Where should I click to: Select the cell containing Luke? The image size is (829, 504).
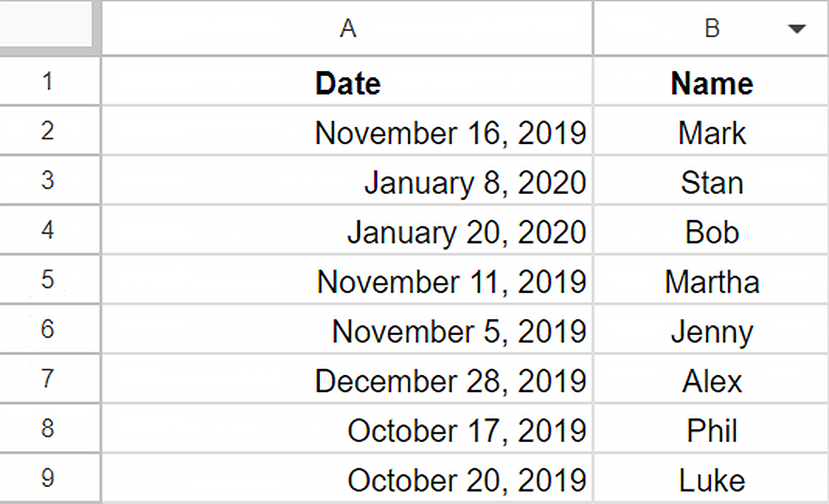point(711,477)
